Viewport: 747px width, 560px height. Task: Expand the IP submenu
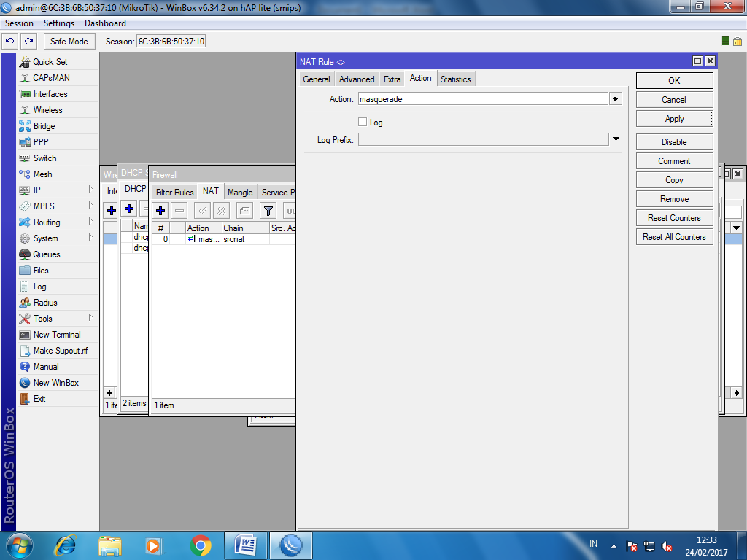pyautogui.click(x=58, y=190)
